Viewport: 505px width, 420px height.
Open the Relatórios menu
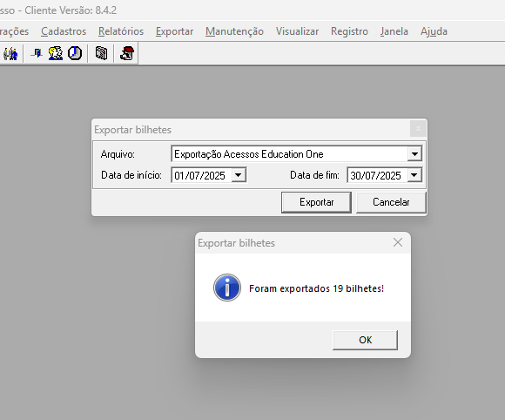(121, 31)
